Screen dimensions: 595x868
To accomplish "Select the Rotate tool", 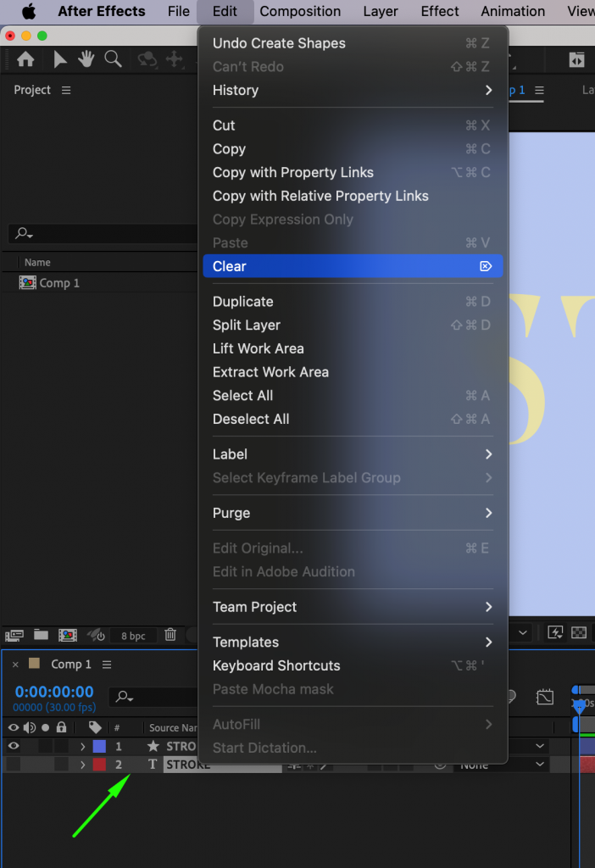I will click(148, 59).
